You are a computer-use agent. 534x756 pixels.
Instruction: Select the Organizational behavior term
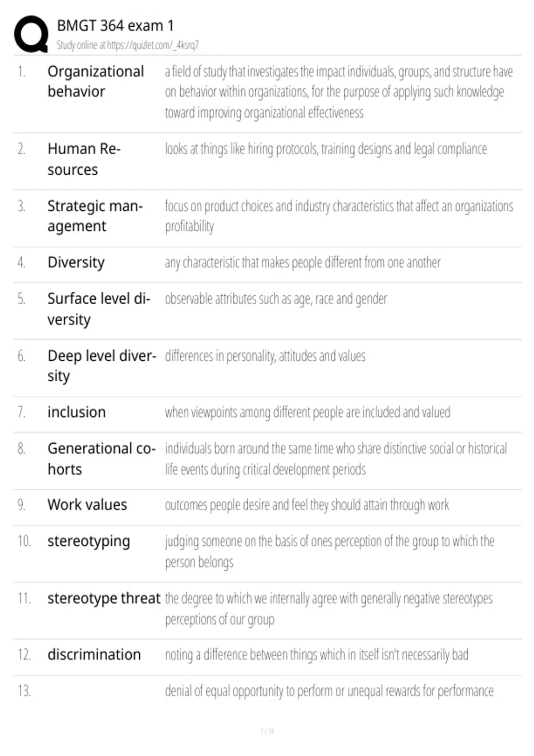pyautogui.click(x=96, y=81)
